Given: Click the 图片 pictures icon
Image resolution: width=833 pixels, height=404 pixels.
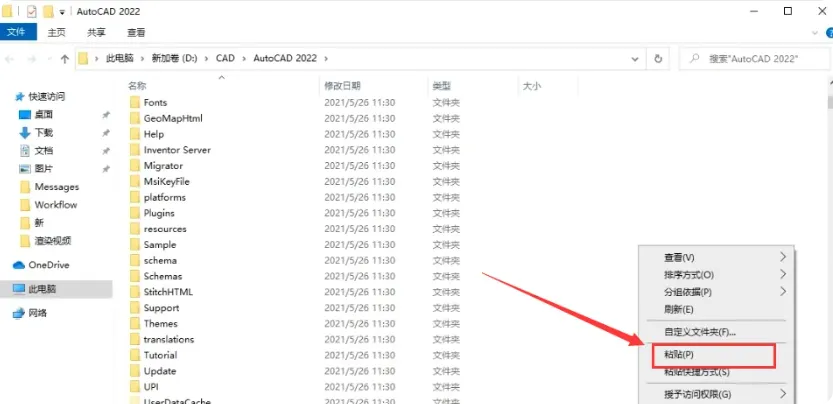Looking at the screenshot, I should click(24, 169).
